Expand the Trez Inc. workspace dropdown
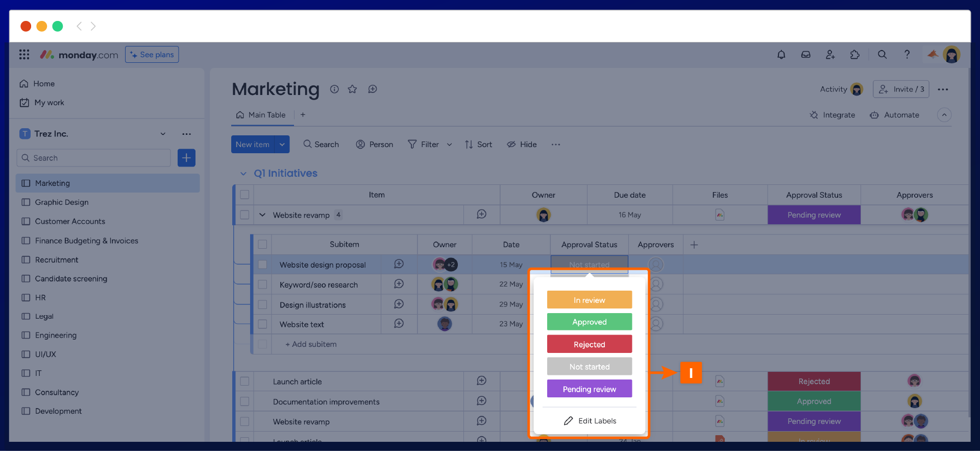980x451 pixels. coord(163,134)
